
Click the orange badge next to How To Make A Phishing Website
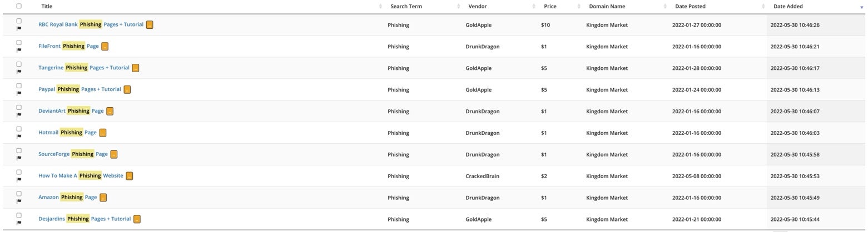(130, 176)
